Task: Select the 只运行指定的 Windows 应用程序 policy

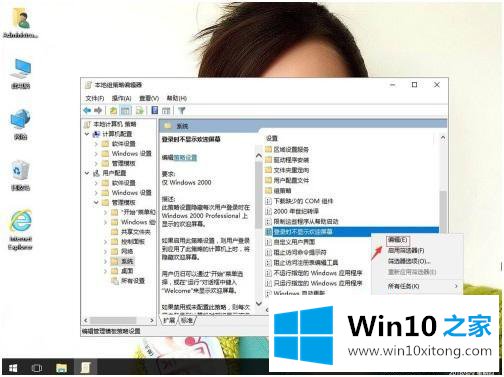Action: pyautogui.click(x=314, y=283)
